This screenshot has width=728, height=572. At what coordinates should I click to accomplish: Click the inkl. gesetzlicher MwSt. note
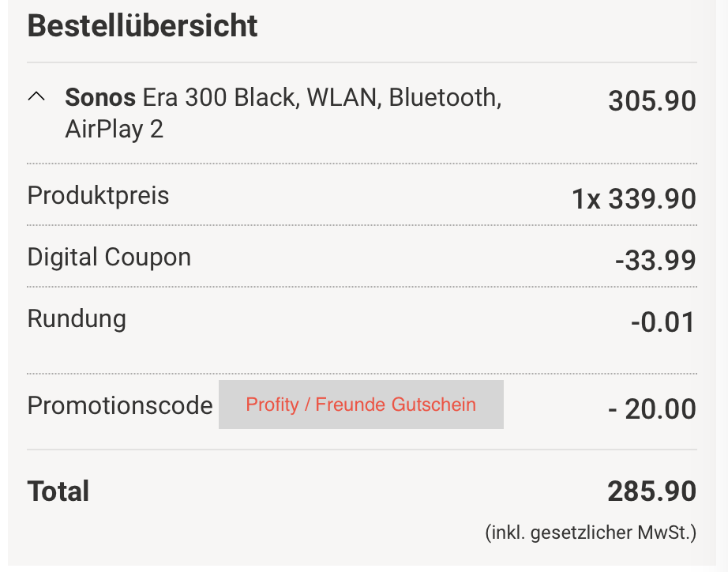[591, 532]
